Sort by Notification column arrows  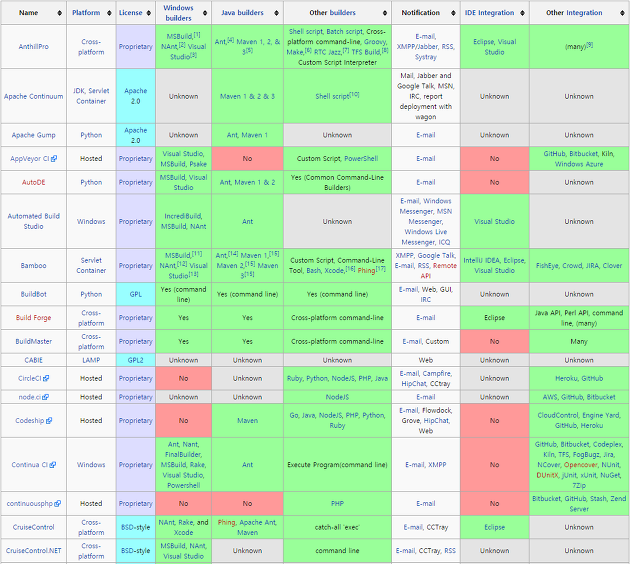coord(453,13)
